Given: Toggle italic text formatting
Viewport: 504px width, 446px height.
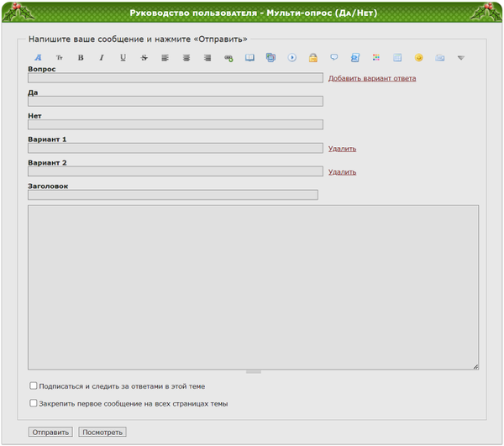Looking at the screenshot, I should pos(102,58).
